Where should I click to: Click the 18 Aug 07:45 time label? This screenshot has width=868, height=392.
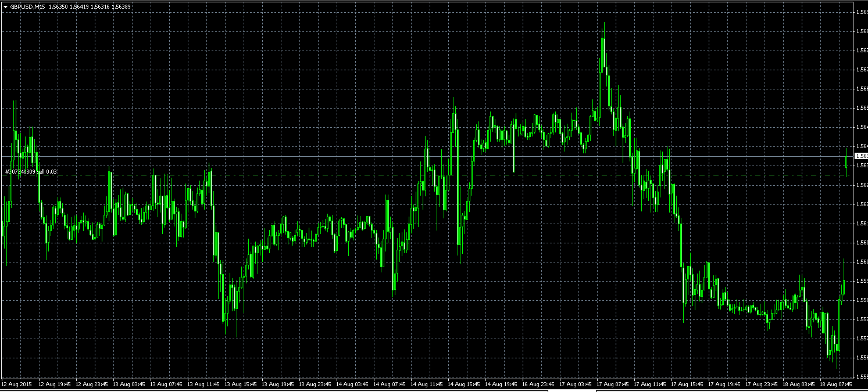pos(836,384)
